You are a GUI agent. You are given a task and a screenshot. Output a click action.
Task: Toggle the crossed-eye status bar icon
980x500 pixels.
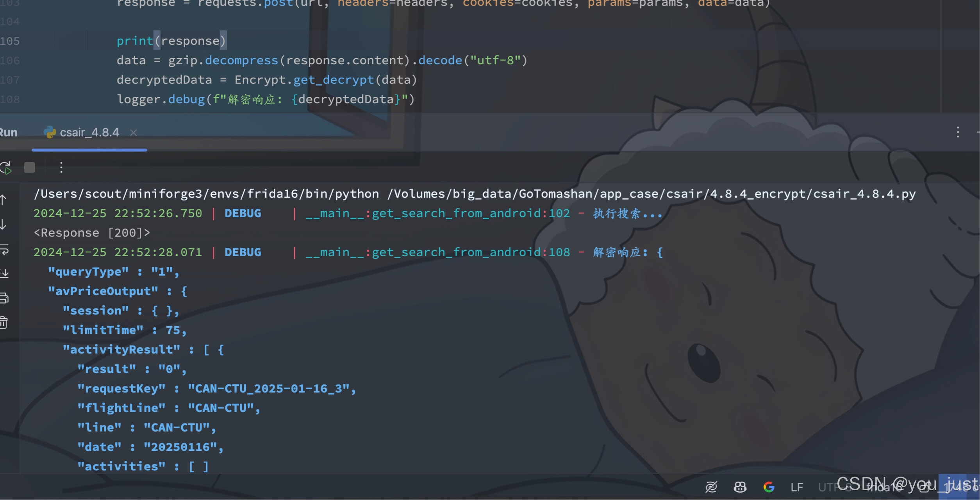[x=711, y=487]
